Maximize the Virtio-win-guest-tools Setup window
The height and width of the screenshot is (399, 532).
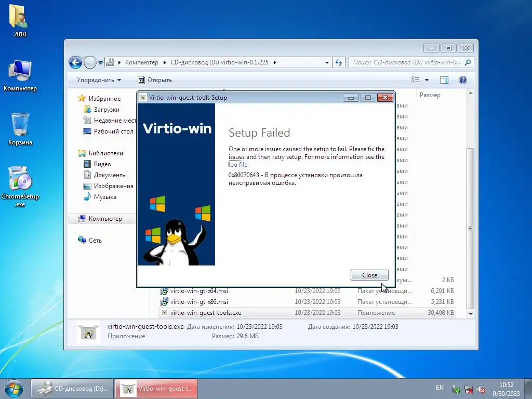tap(368, 98)
